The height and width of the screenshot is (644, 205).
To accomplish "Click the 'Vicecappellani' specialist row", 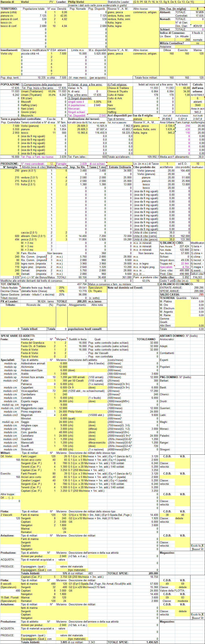I will click(30, 391).
